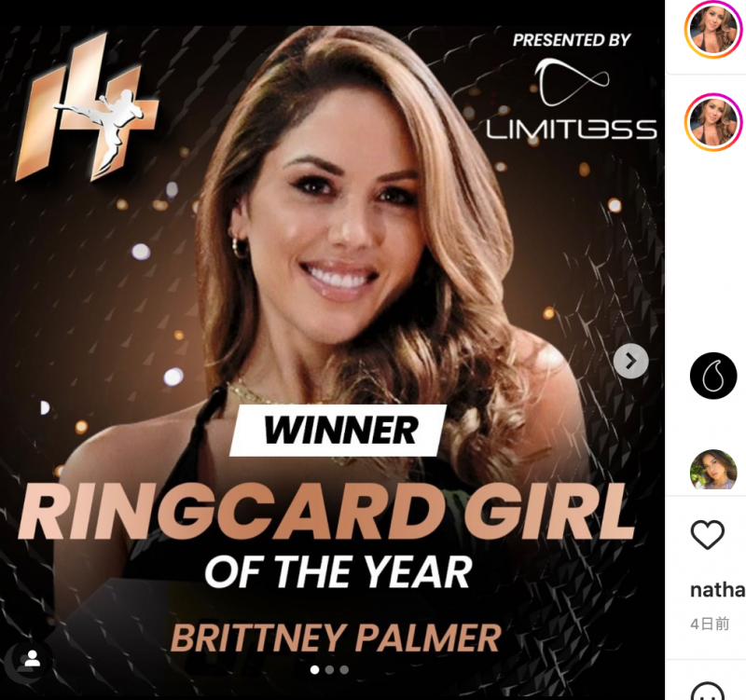Screen dimensions: 746x700
Task: Jump to the third carousel dot
Action: 344,669
